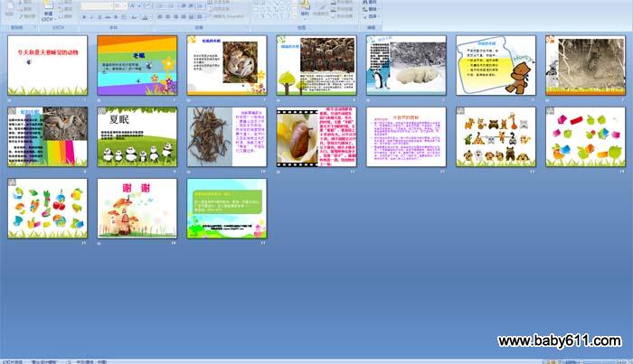Click the Underline formatting icon
This screenshot has height=364, width=633.
tap(99, 16)
